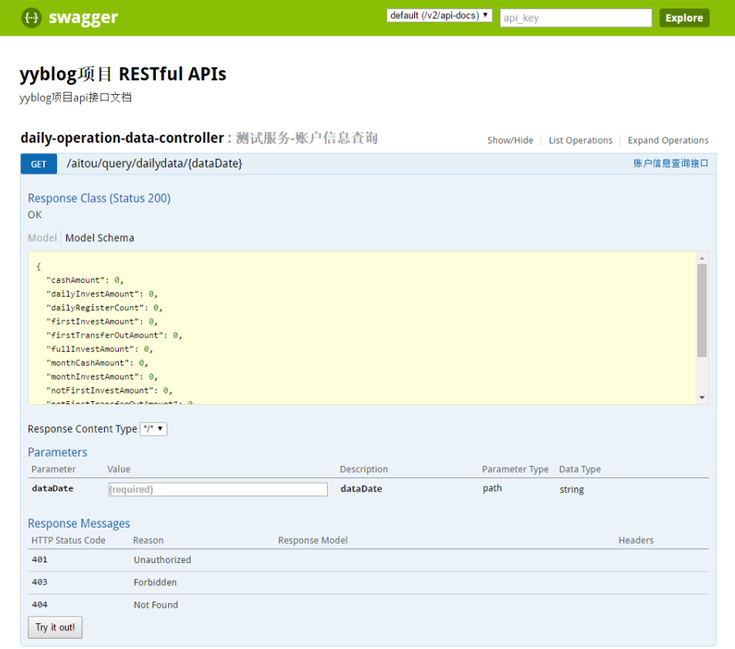
Task: Switch to the Model tab
Action: coord(42,238)
